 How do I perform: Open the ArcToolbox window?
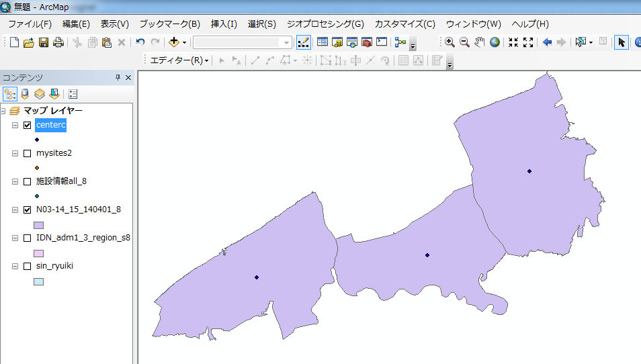tap(367, 42)
